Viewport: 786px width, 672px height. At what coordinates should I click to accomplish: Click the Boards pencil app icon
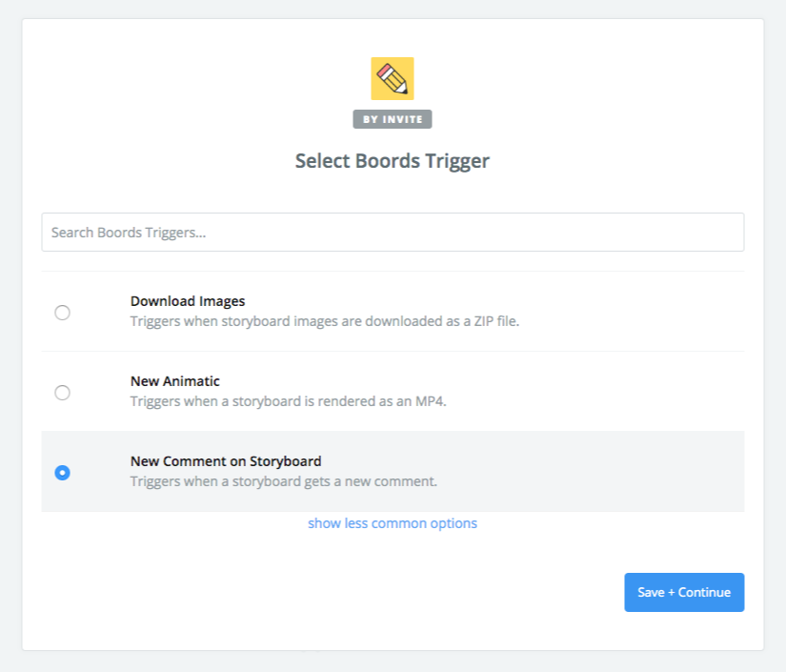(393, 78)
